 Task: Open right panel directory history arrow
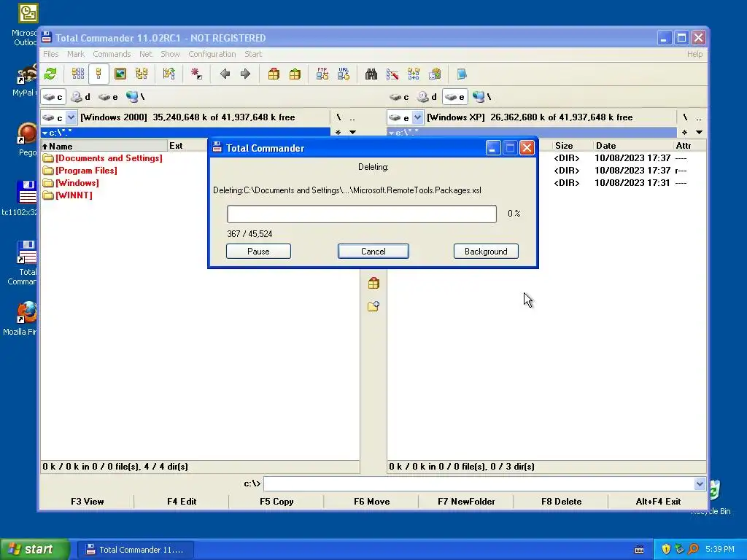pyautogui.click(x=699, y=133)
